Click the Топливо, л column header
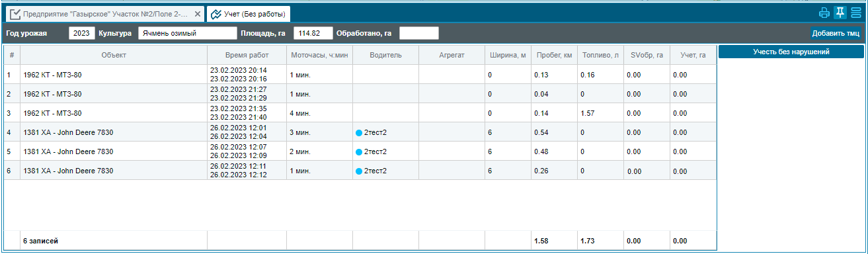The image size is (868, 254). (x=600, y=55)
